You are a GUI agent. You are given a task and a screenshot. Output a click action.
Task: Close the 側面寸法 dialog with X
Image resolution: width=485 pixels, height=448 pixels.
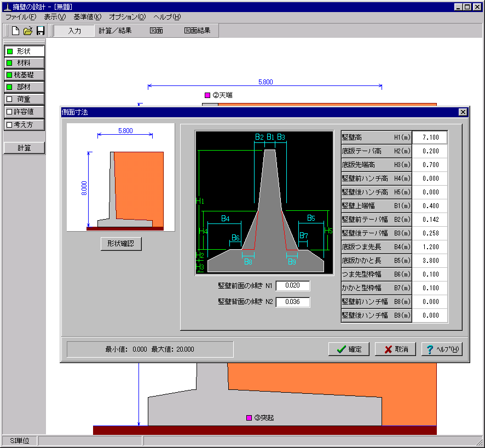(463, 112)
